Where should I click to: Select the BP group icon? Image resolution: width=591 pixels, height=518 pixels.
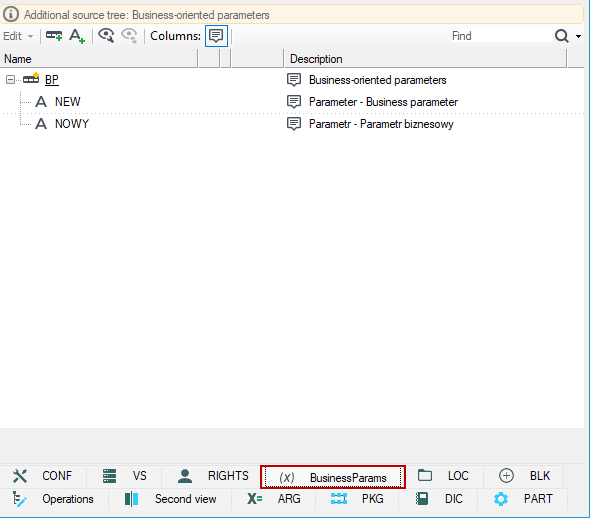tap(31, 78)
